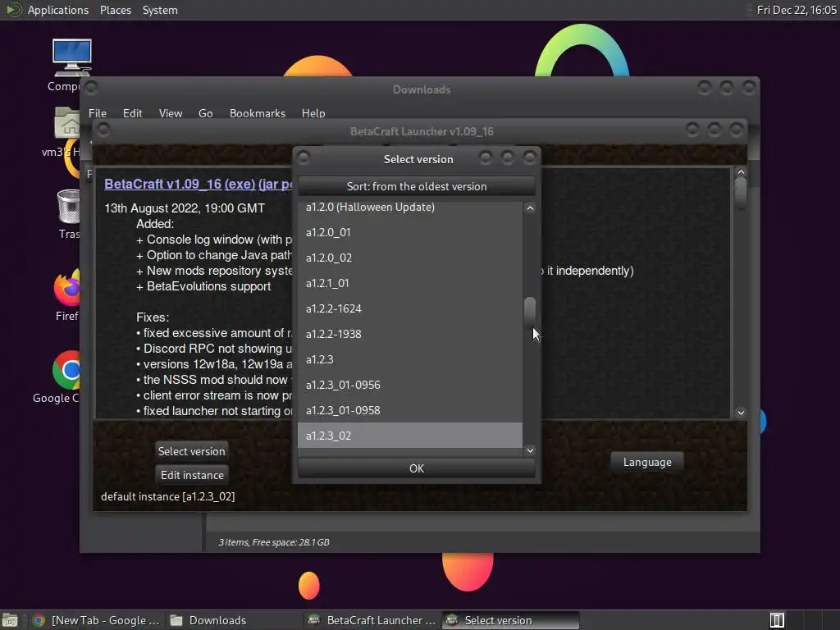Click the changelog scrollbar thumb
840x630 pixels.
(x=741, y=192)
